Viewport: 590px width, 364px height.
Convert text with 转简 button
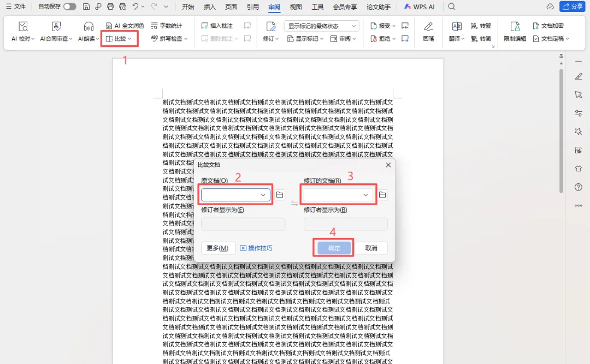(x=481, y=38)
